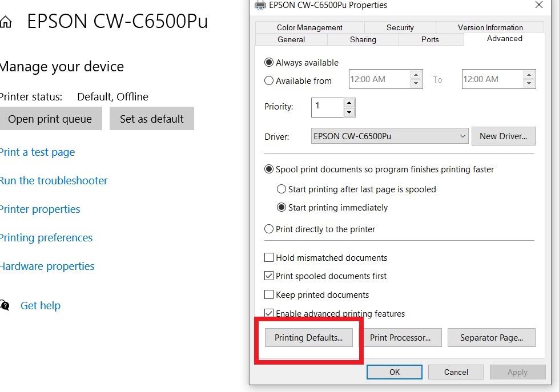559x392 pixels.
Task: Confirm with the OK button
Action: pos(395,372)
